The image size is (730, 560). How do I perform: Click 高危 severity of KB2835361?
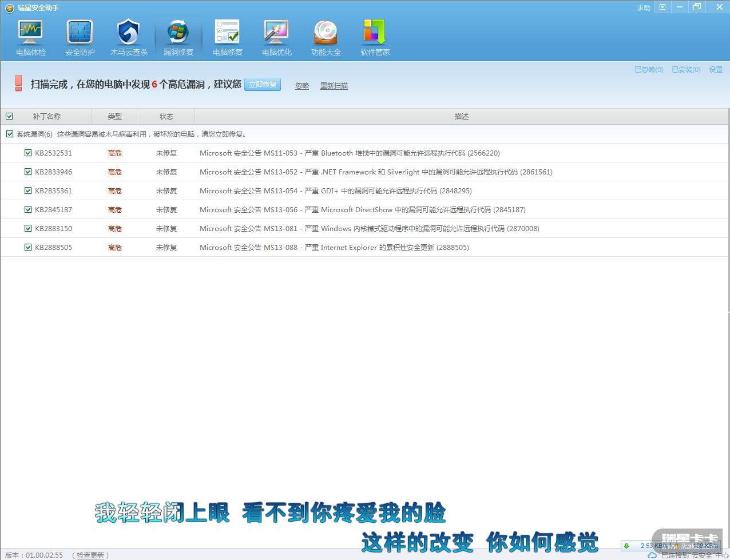[115, 191]
